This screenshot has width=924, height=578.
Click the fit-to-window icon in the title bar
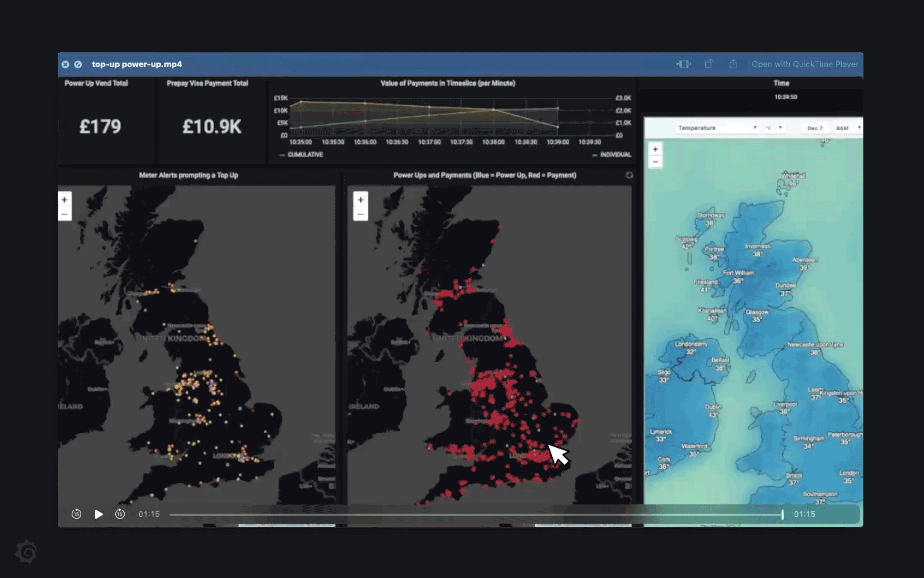684,64
